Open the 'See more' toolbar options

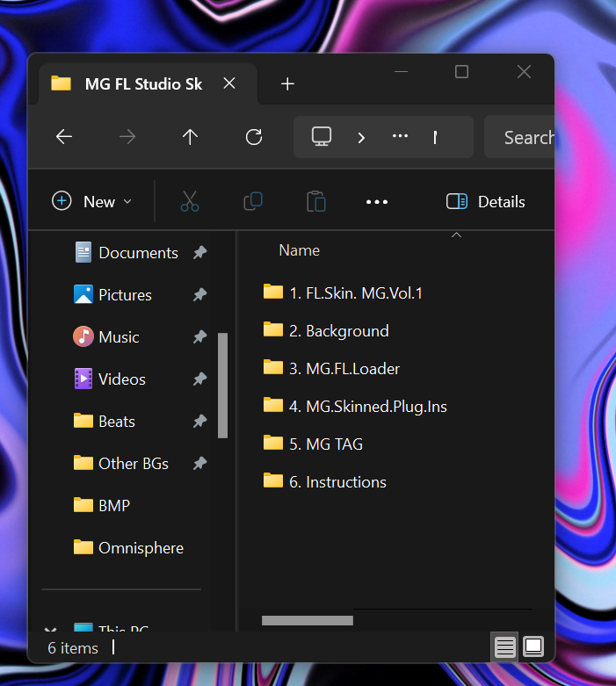click(x=376, y=201)
